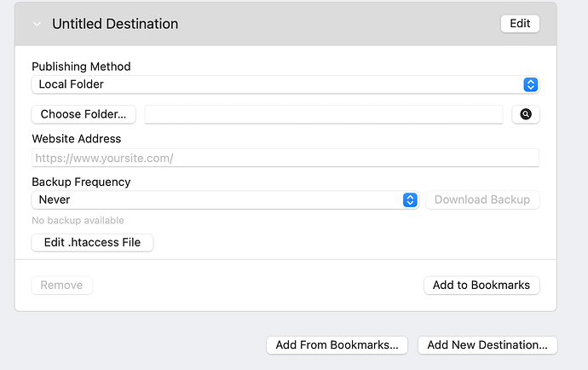Click the No backup available status text
The width and height of the screenshot is (588, 370).
point(78,220)
